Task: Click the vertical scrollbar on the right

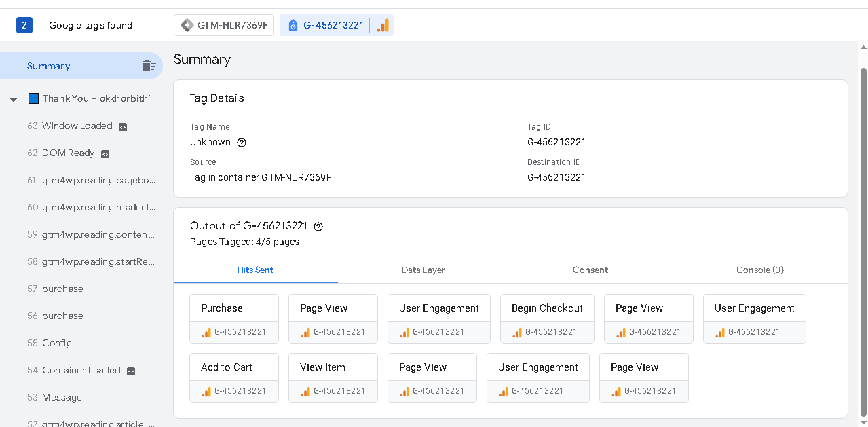Action: click(x=863, y=238)
